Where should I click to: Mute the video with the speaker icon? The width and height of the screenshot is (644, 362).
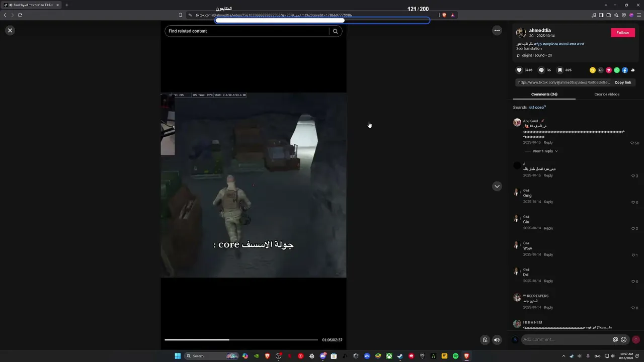(x=497, y=340)
